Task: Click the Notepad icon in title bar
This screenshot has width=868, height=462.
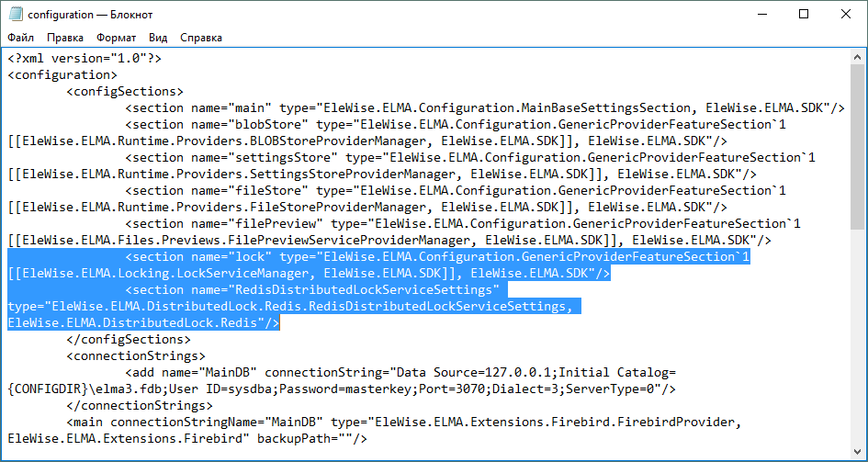Action: point(16,14)
